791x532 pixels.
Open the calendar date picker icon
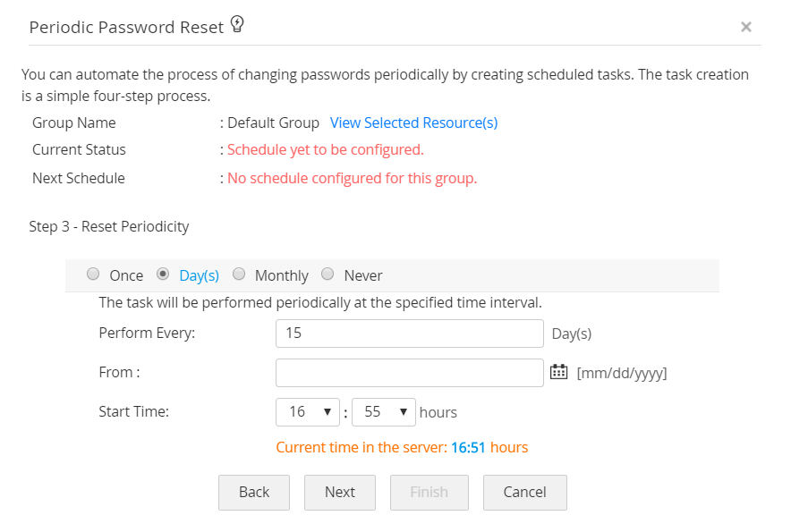click(558, 372)
